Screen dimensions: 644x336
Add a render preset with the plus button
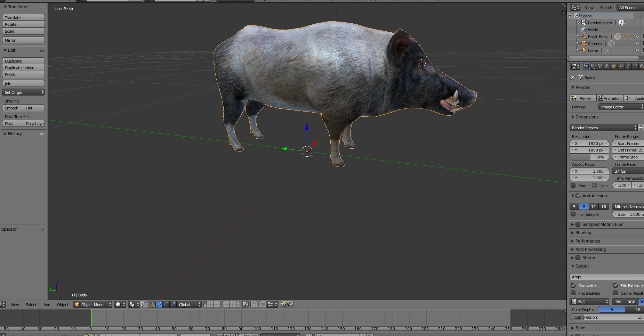pyautogui.click(x=641, y=128)
